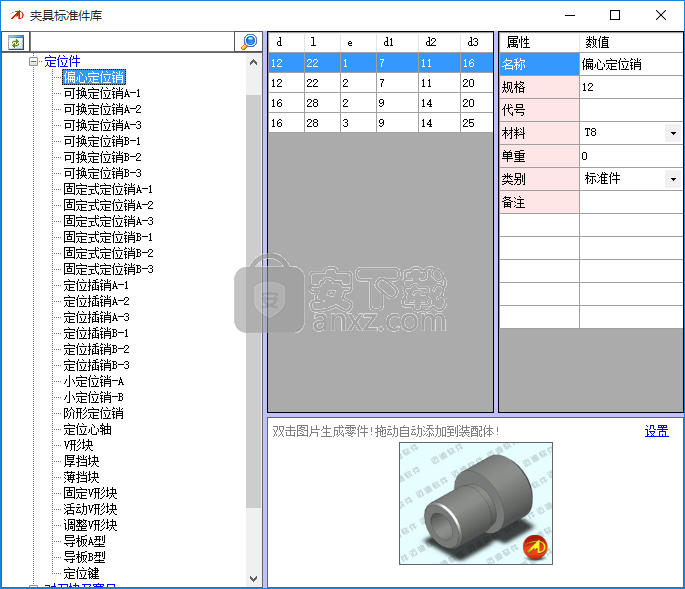Select 偏心定位销 in the tree
685x589 pixels.
94,77
